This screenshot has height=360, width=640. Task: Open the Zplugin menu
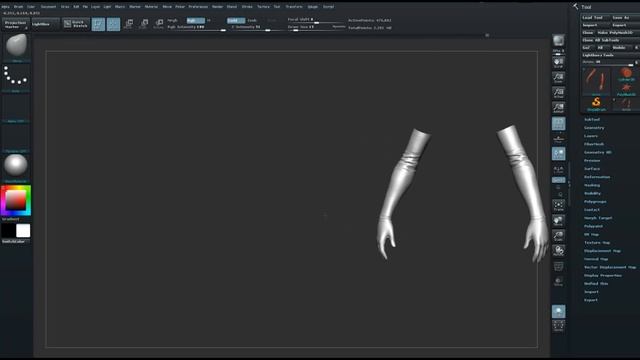313,7
